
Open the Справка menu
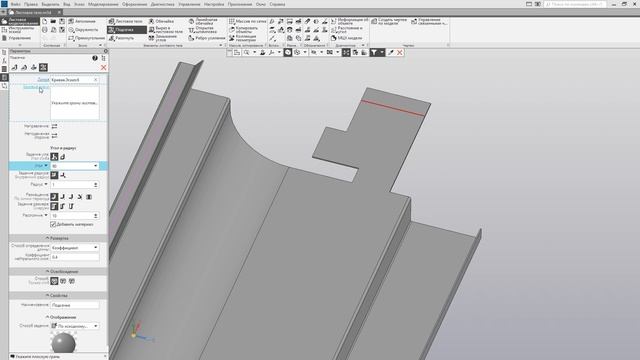tap(278, 4)
